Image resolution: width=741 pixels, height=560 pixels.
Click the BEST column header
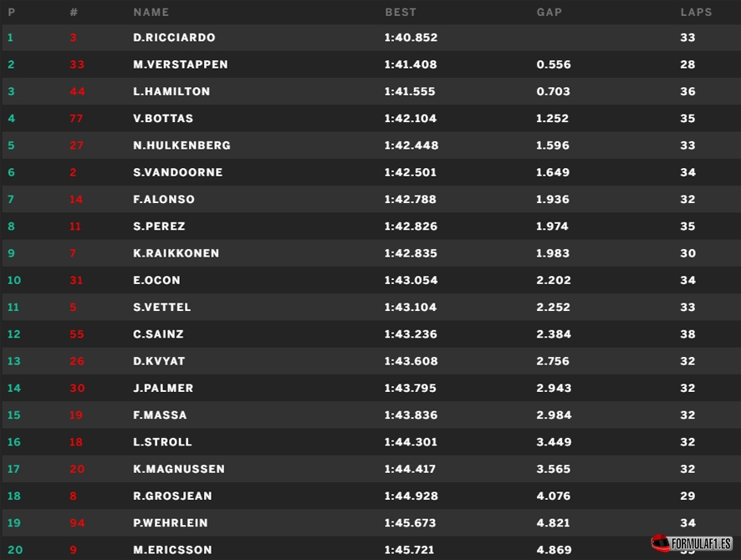point(401,13)
